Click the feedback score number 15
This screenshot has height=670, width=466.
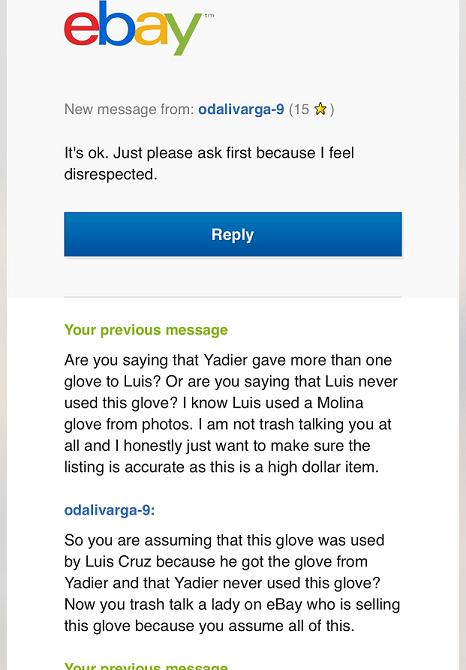click(x=302, y=109)
